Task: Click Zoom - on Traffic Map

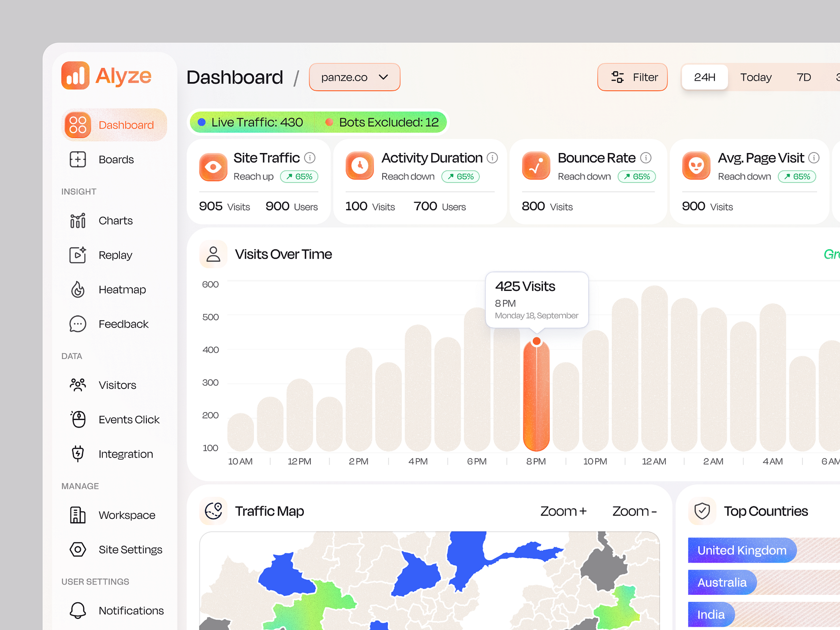Action: pyautogui.click(x=635, y=511)
